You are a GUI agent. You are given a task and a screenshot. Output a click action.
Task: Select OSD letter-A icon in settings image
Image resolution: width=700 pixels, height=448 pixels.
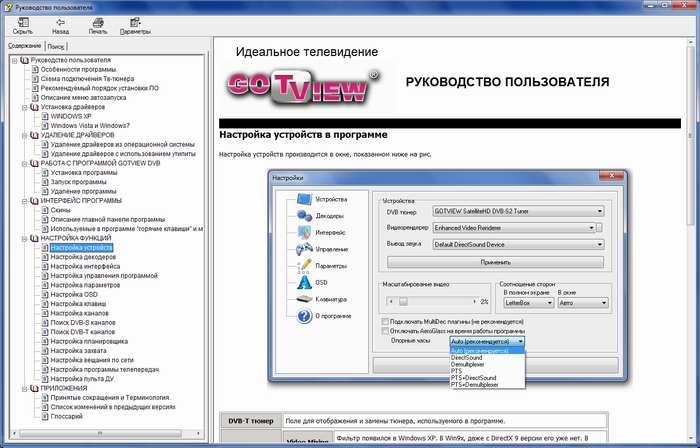tap(304, 282)
